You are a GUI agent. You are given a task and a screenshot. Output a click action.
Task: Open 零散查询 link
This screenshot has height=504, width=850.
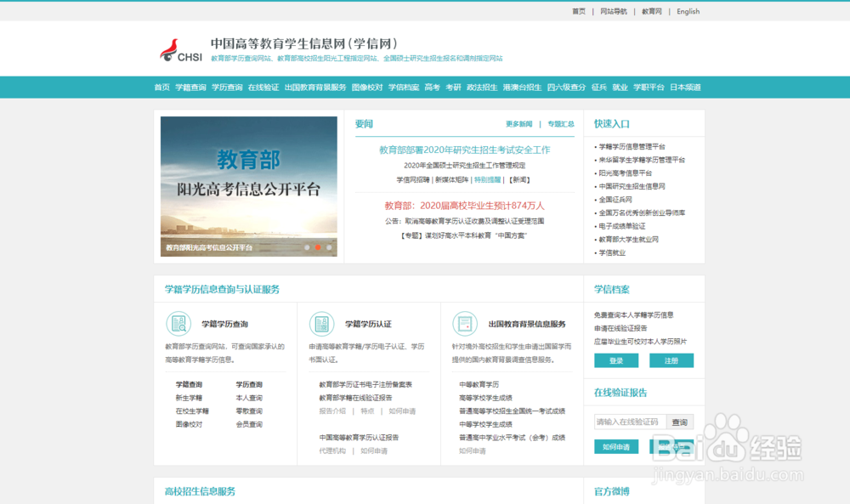click(249, 411)
